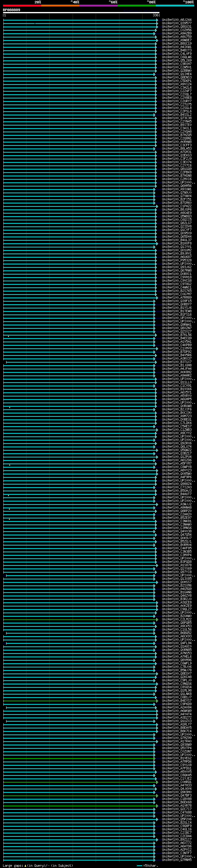Select hit label UniRef100_Q1UZX3
Image resolution: width=197 pixels, height=868 pixels.
[x=177, y=721]
